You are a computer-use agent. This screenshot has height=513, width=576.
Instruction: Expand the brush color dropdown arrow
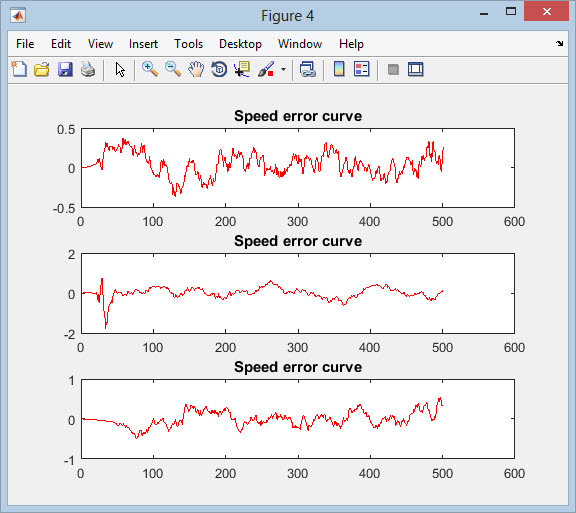[x=283, y=69]
